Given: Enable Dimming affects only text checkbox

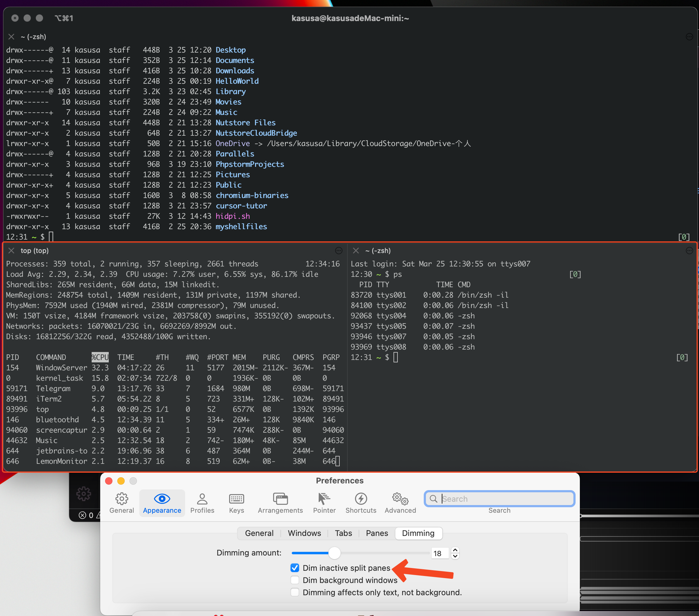Looking at the screenshot, I should [295, 592].
